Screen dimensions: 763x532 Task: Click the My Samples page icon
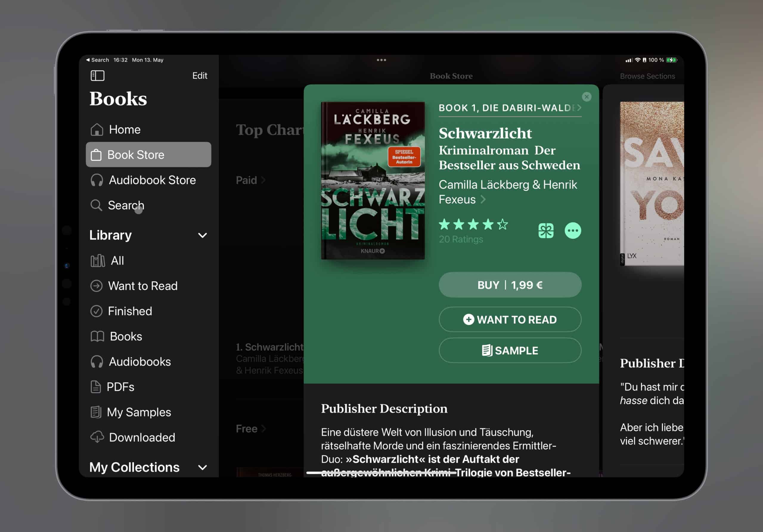tap(96, 412)
